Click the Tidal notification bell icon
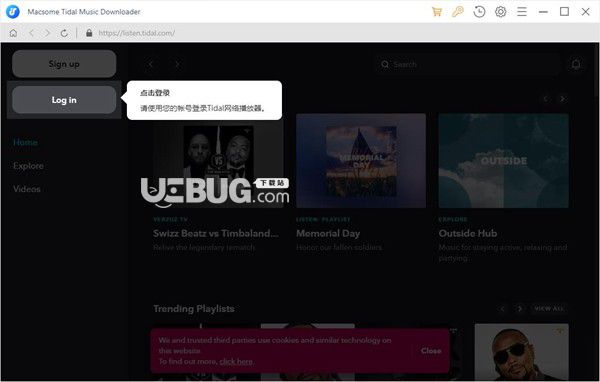Screen dimensions: 600x382 [576, 64]
